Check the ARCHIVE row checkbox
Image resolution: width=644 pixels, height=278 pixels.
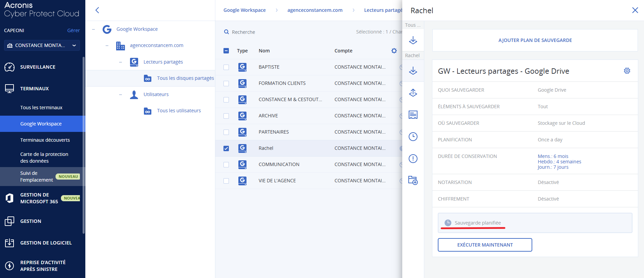[x=226, y=116]
